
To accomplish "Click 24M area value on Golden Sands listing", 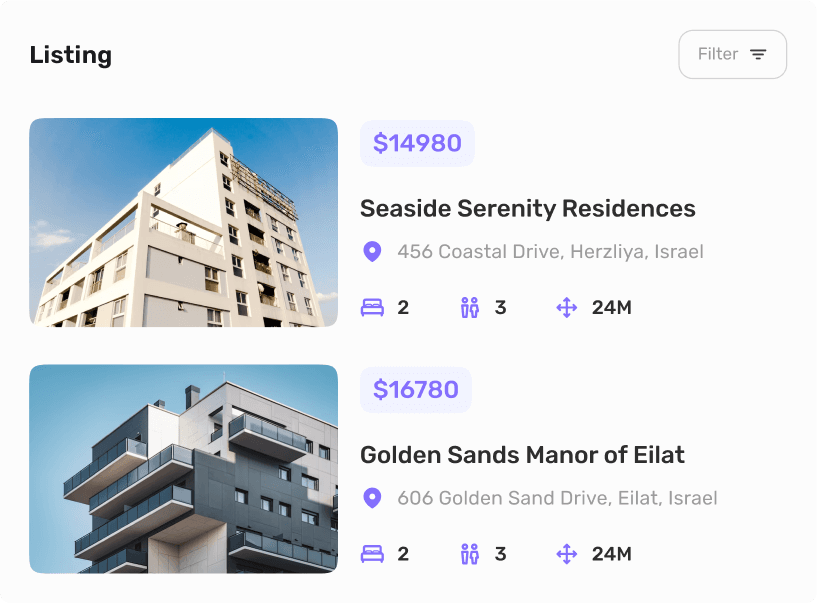I will coord(611,554).
